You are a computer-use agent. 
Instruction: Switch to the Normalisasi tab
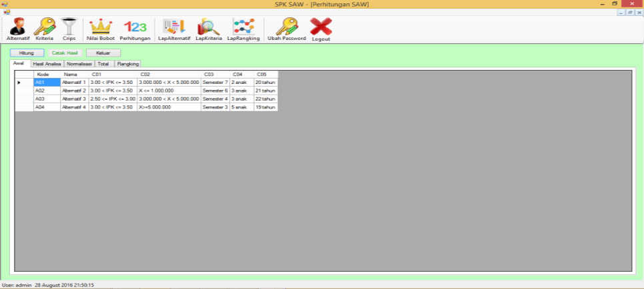[79, 64]
